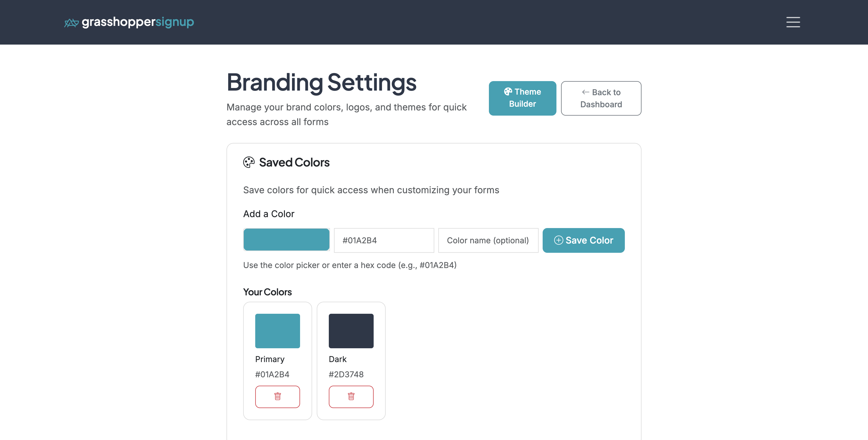Select the Primary #01A2B4 color swatch
Viewport: 868px width, 440px height.
click(277, 331)
